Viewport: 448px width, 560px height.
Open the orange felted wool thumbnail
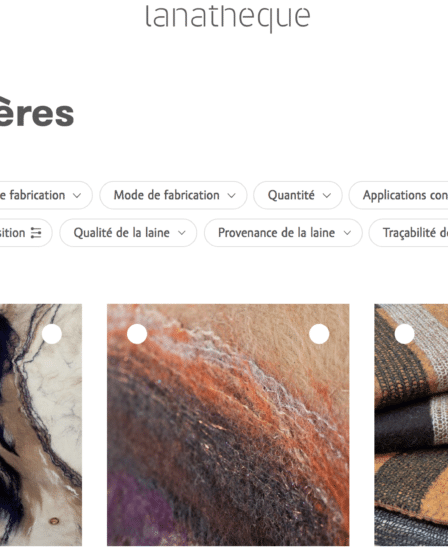point(228,425)
